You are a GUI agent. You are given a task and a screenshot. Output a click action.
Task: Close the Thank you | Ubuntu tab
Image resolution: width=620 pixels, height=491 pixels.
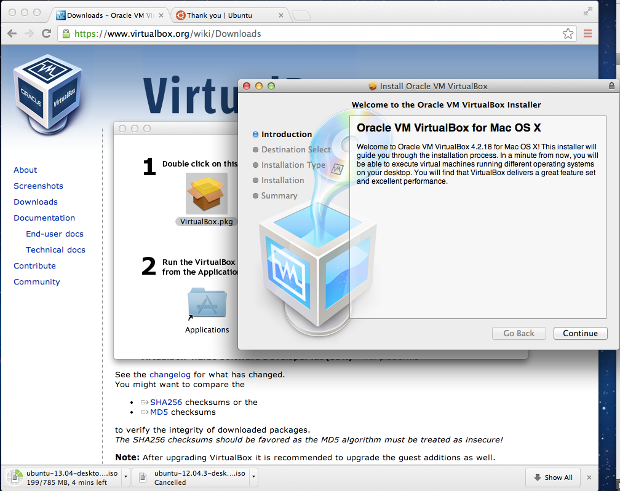pos(281,15)
